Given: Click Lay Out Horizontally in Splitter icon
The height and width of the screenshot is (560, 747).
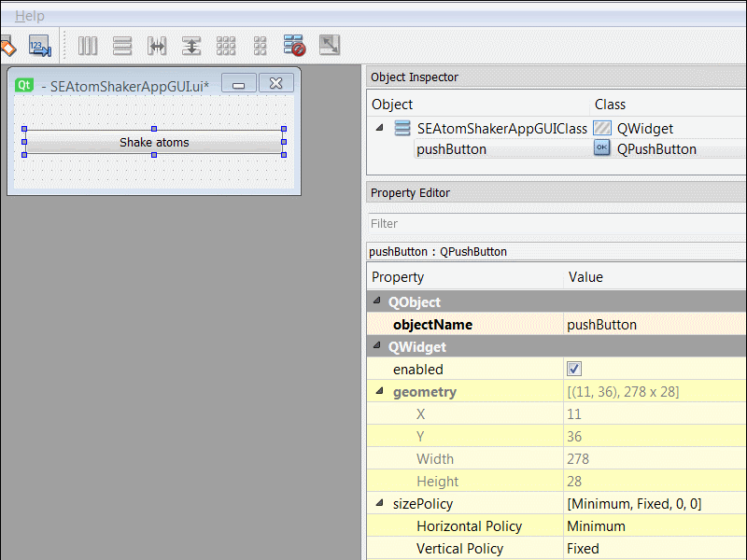Looking at the screenshot, I should 157,45.
